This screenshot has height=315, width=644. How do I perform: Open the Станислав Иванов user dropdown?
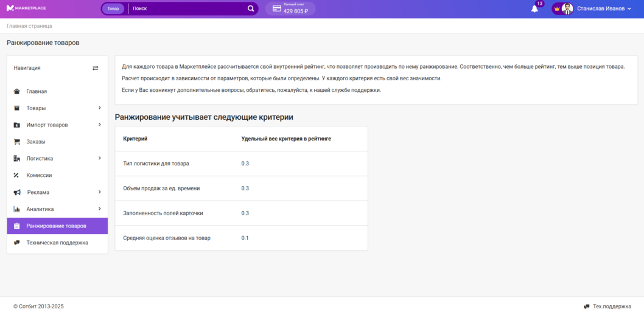coord(604,9)
